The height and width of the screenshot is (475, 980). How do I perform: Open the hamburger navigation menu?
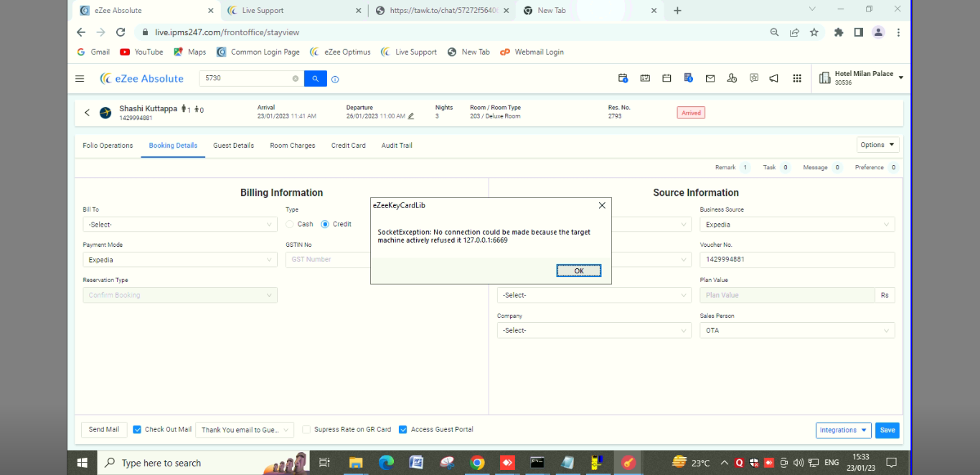(80, 78)
